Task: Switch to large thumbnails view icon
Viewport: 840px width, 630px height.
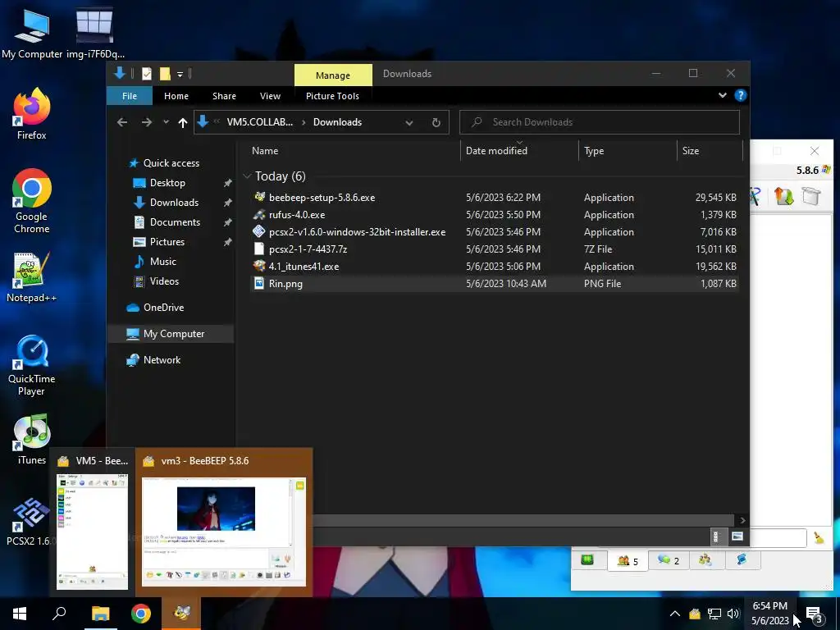Action: click(x=737, y=536)
